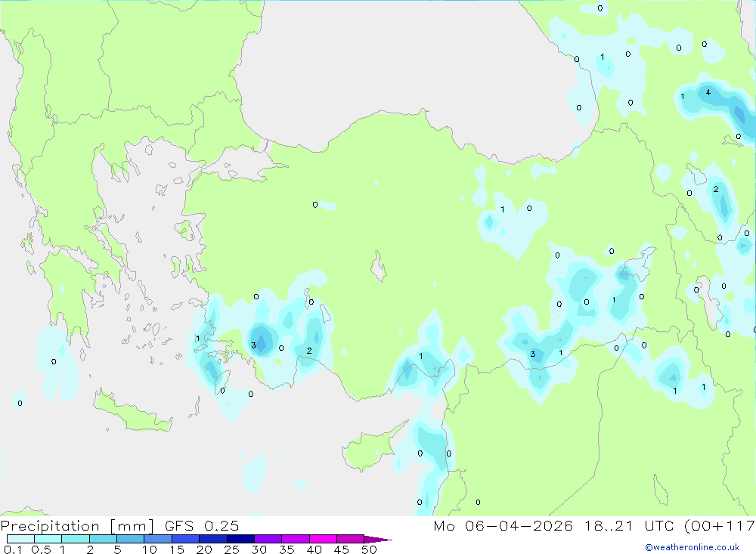Choose the 25–30 mm navy legend swatch
This screenshot has height=554, width=756.
tap(240, 539)
